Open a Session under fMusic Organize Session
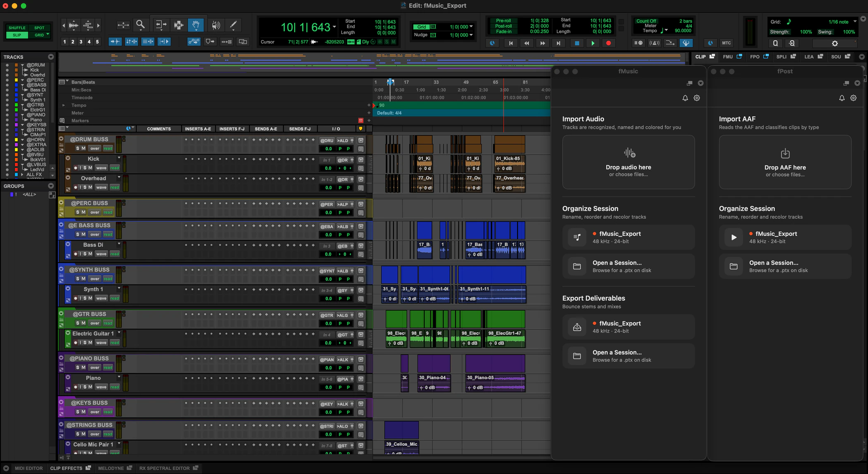 click(x=628, y=266)
